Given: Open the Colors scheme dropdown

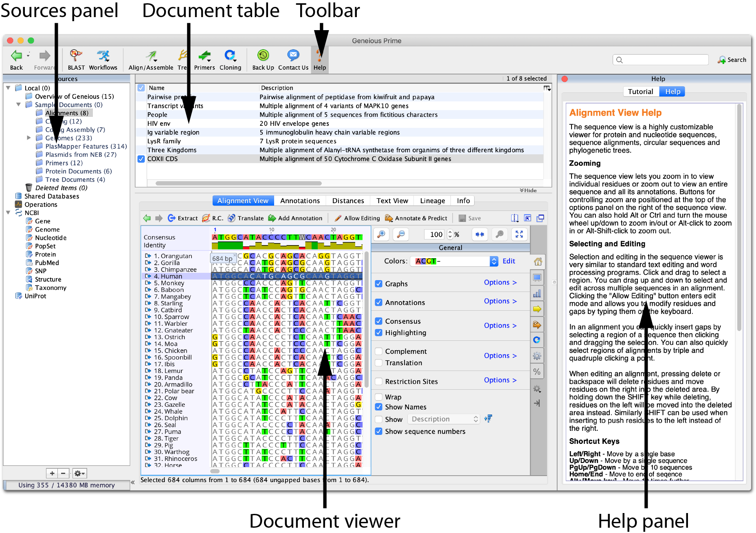Looking at the screenshot, I should tap(454, 261).
